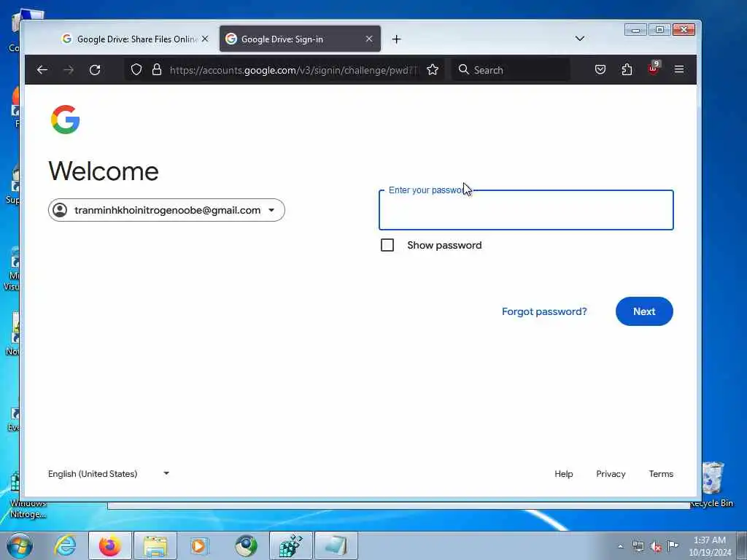747x560 pixels.
Task: Bookmark this page with the star icon
Action: 433,70
